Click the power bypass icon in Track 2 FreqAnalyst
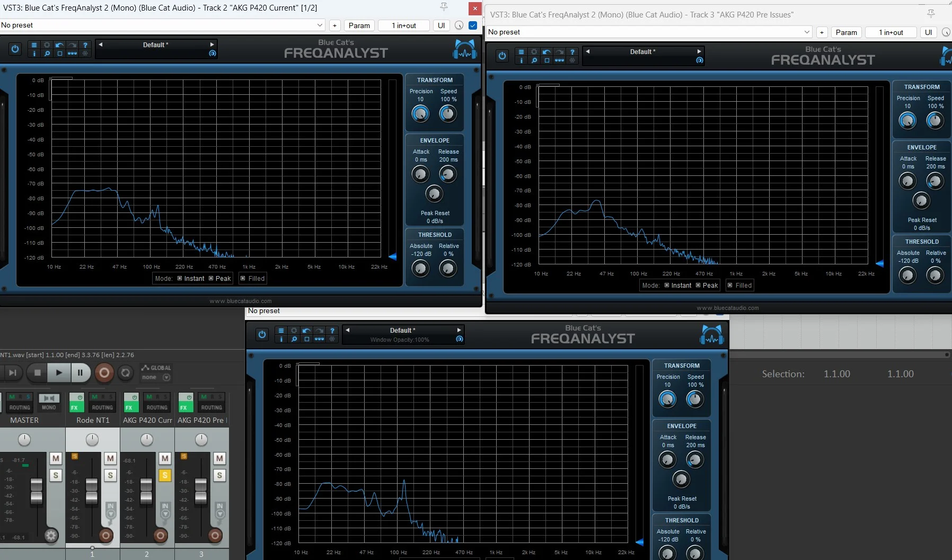Image resolution: width=952 pixels, height=560 pixels. coord(15,49)
